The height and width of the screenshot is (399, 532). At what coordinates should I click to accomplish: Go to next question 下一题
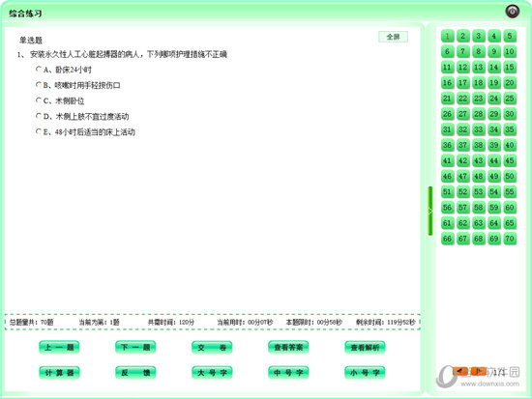pyautogui.click(x=135, y=347)
